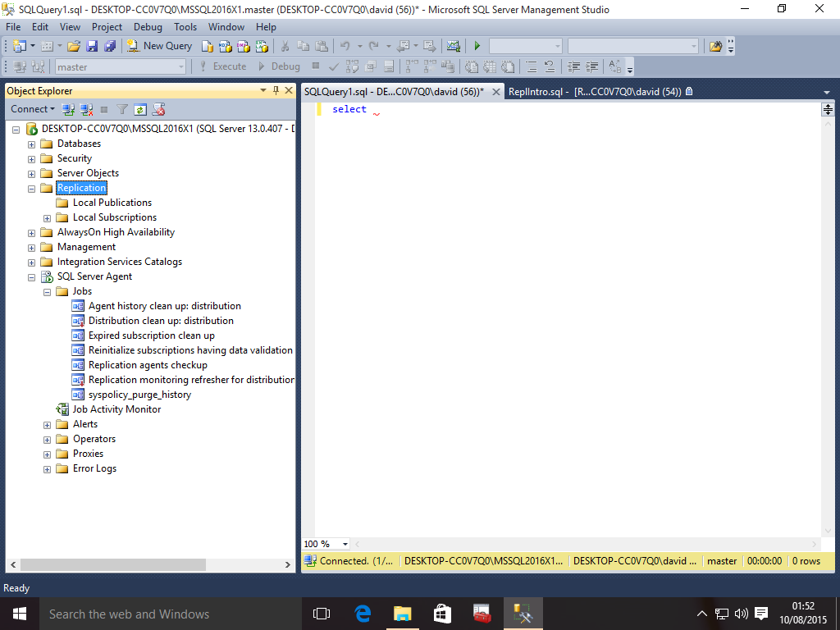840x630 pixels.
Task: Expand the Databases folder node
Action: click(x=32, y=144)
